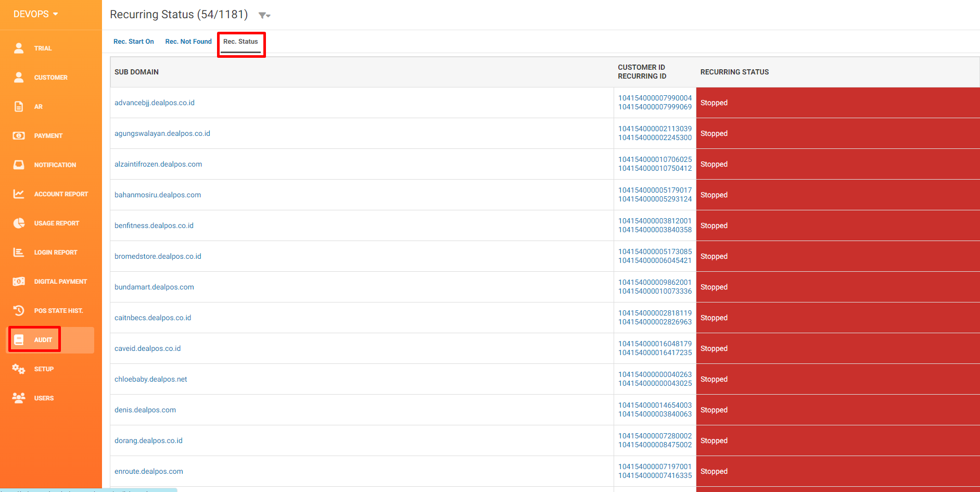Click the Trial user icon in sidebar
Viewport: 980px width, 492px height.
pos(19,48)
